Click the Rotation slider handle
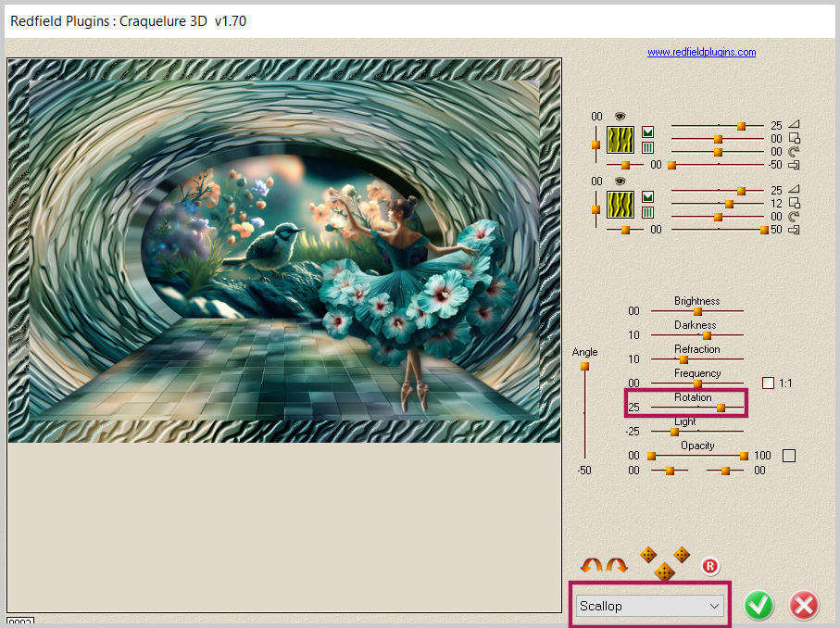Viewport: 840px width, 628px height. click(721, 408)
